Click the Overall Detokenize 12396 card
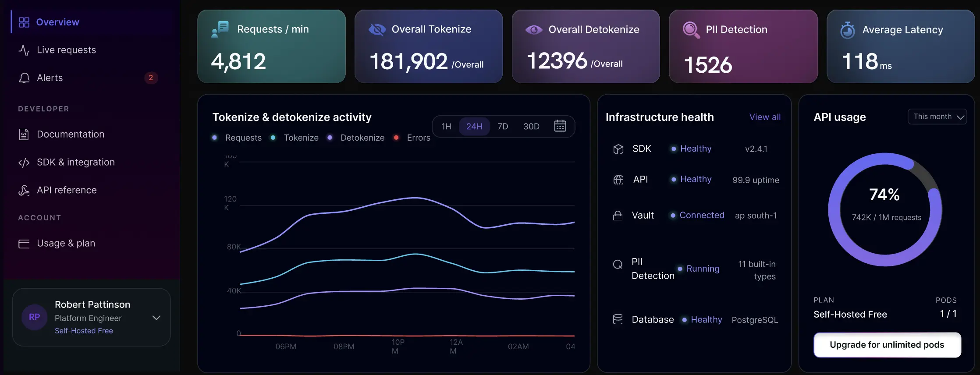The width and height of the screenshot is (980, 375). (586, 46)
